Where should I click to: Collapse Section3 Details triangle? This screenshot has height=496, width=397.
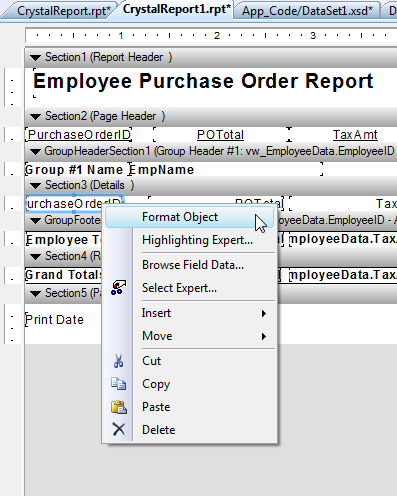35,186
